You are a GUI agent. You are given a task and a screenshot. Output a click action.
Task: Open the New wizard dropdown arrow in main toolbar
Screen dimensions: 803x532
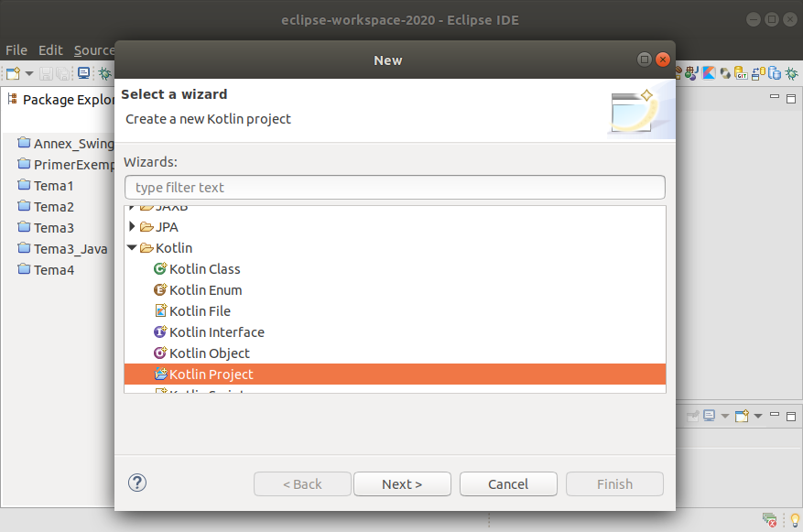[29, 74]
